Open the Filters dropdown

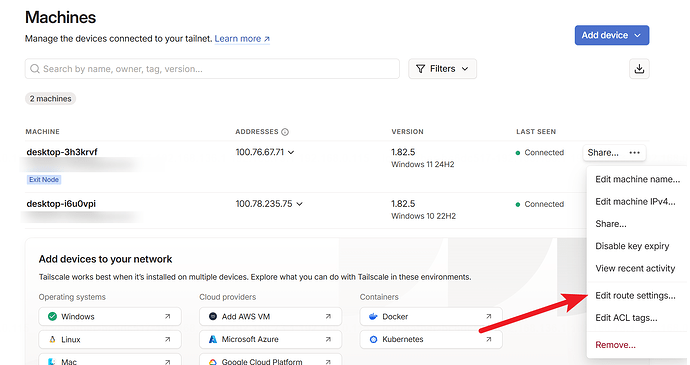point(442,69)
